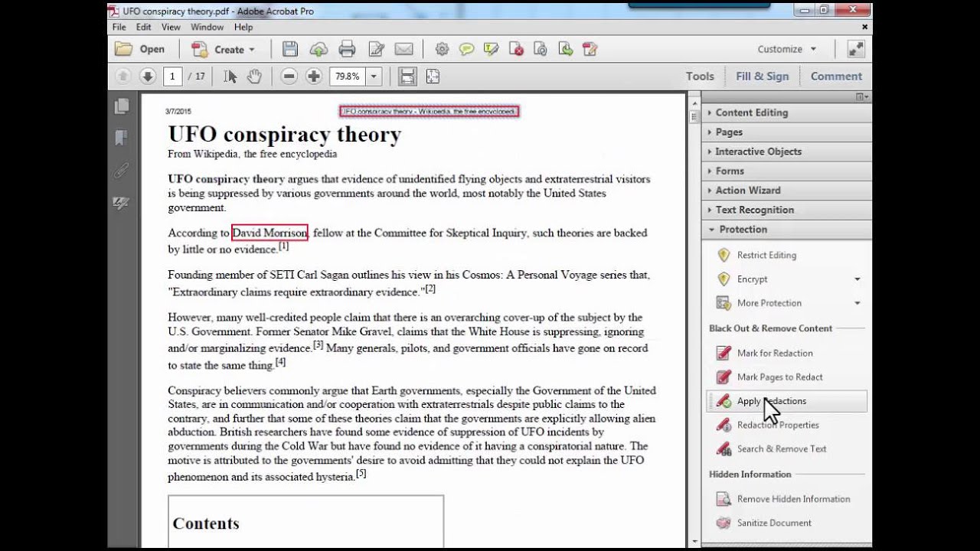Viewport: 980px width, 551px height.
Task: Open the File menu
Action: 119,27
